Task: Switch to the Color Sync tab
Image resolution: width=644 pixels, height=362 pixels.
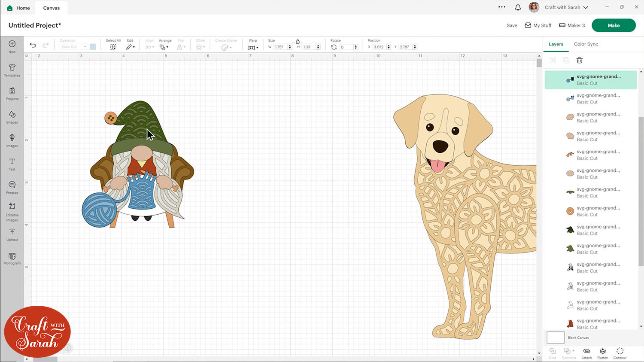Action: tap(586, 44)
